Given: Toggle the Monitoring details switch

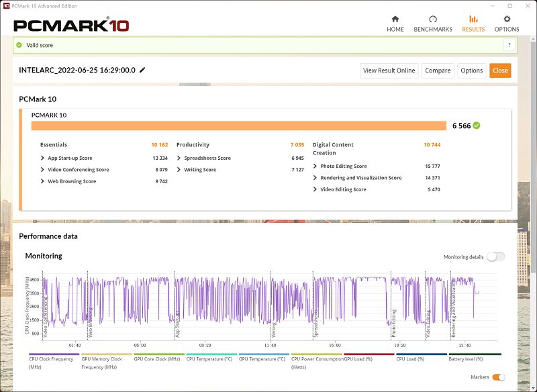Looking at the screenshot, I should pos(495,257).
